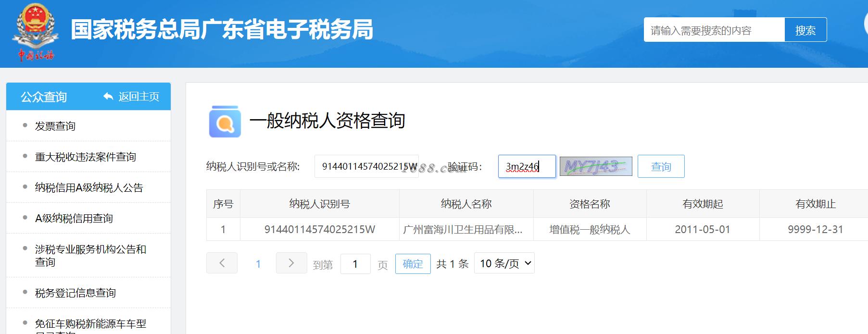Viewport: 868px width, 334px height.
Task: Focus the 验证码 input field
Action: (x=527, y=166)
